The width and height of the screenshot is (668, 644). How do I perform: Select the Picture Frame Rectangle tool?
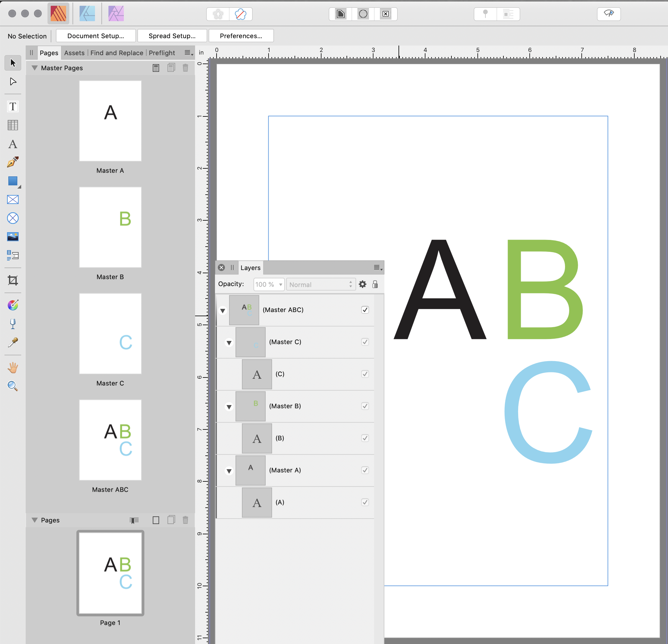(x=13, y=200)
